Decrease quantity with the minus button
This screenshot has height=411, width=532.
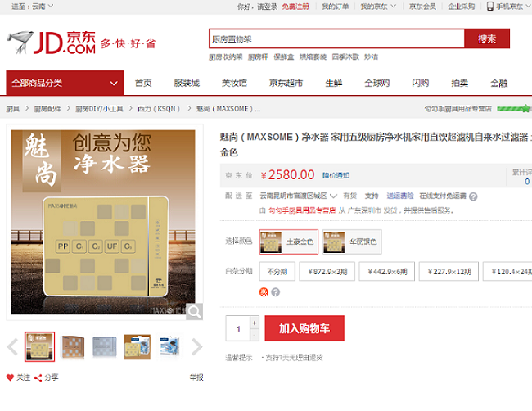point(255,336)
